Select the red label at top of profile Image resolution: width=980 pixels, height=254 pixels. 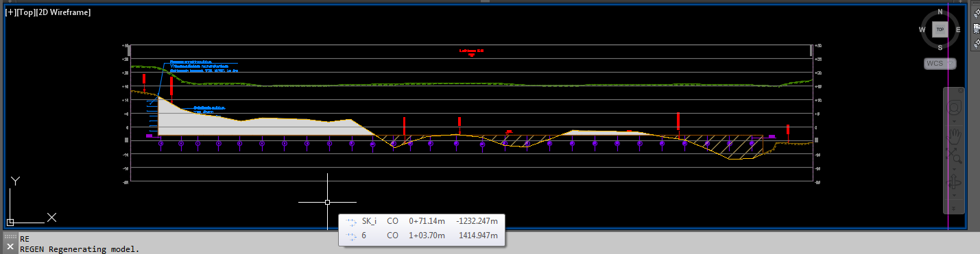pos(472,51)
